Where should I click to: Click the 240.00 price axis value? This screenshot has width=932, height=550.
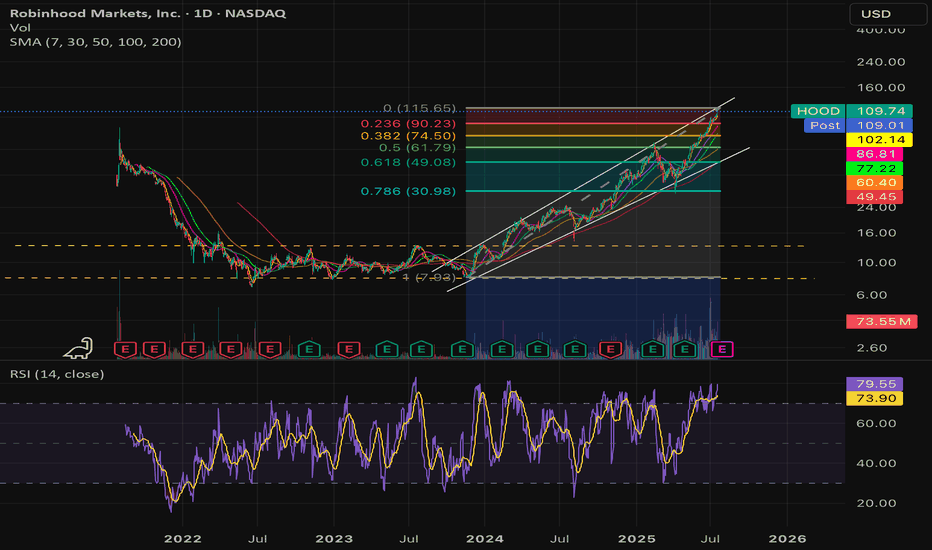tap(881, 62)
